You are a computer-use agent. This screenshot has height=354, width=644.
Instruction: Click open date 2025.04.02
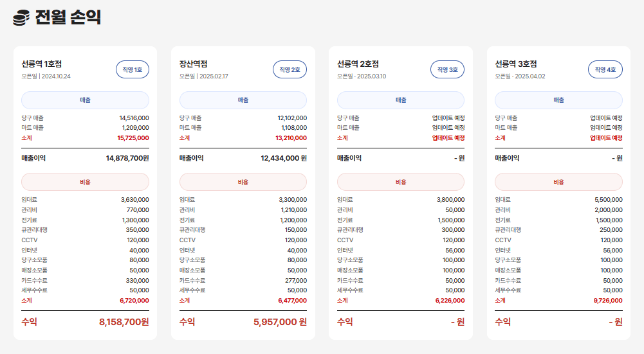coord(530,76)
